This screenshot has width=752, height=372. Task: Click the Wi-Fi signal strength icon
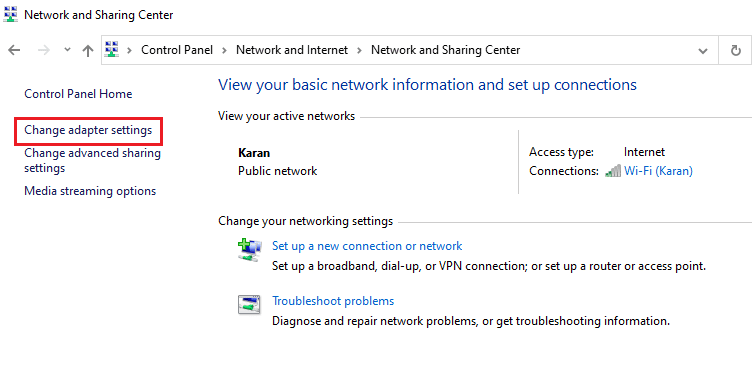coord(613,171)
